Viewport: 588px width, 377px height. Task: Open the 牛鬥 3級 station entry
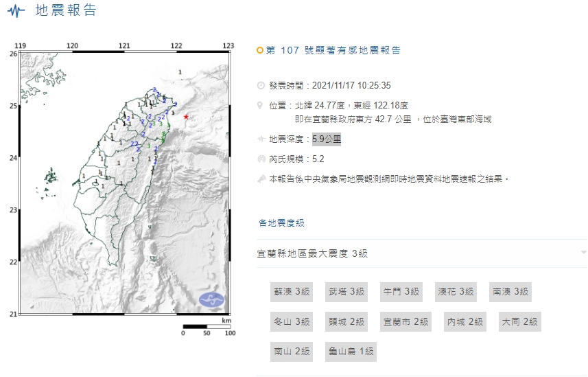401,292
